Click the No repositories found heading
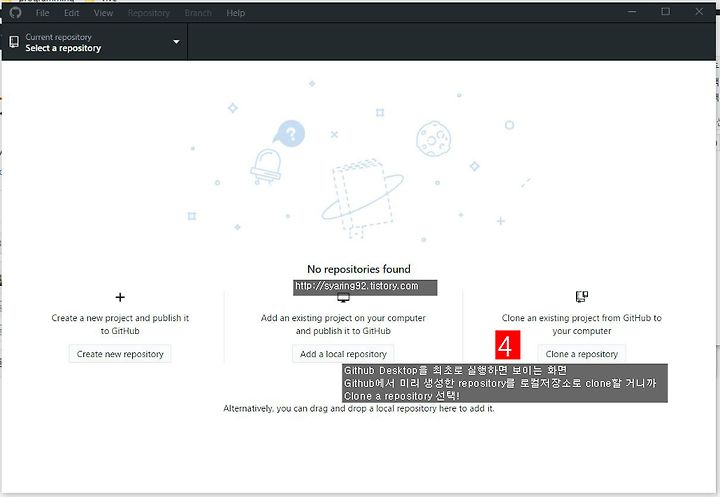 click(359, 269)
